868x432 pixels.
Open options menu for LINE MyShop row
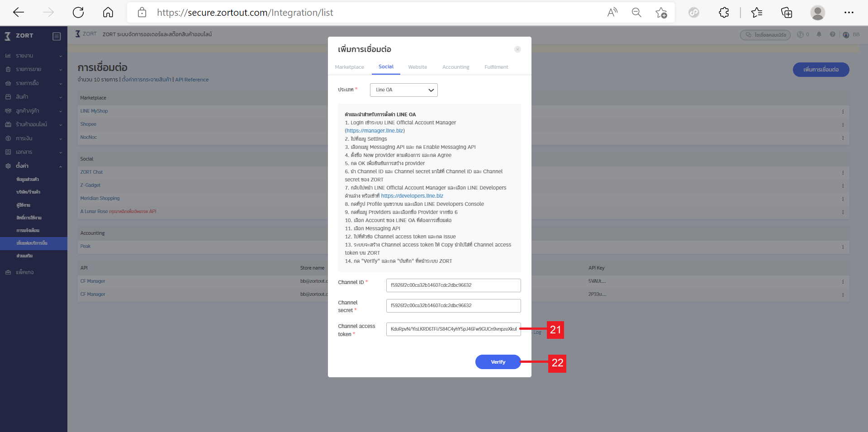point(843,111)
